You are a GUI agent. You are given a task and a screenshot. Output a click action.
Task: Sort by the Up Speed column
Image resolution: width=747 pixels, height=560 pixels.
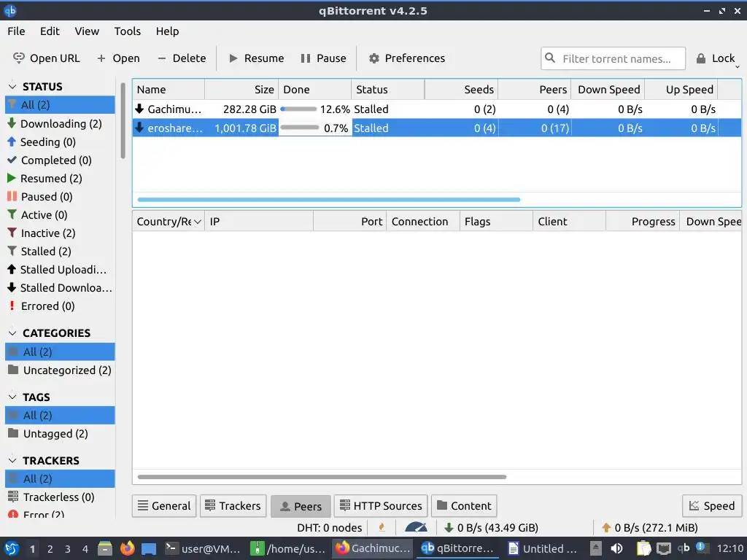(x=681, y=90)
